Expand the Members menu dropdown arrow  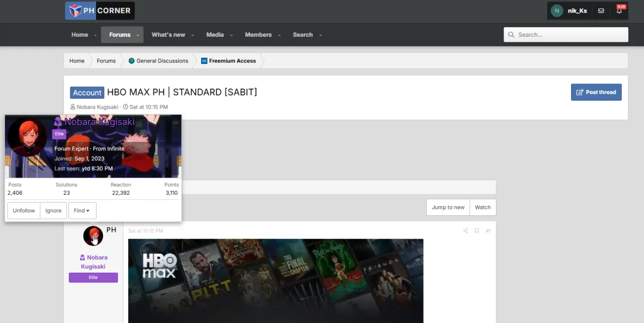pyautogui.click(x=279, y=35)
